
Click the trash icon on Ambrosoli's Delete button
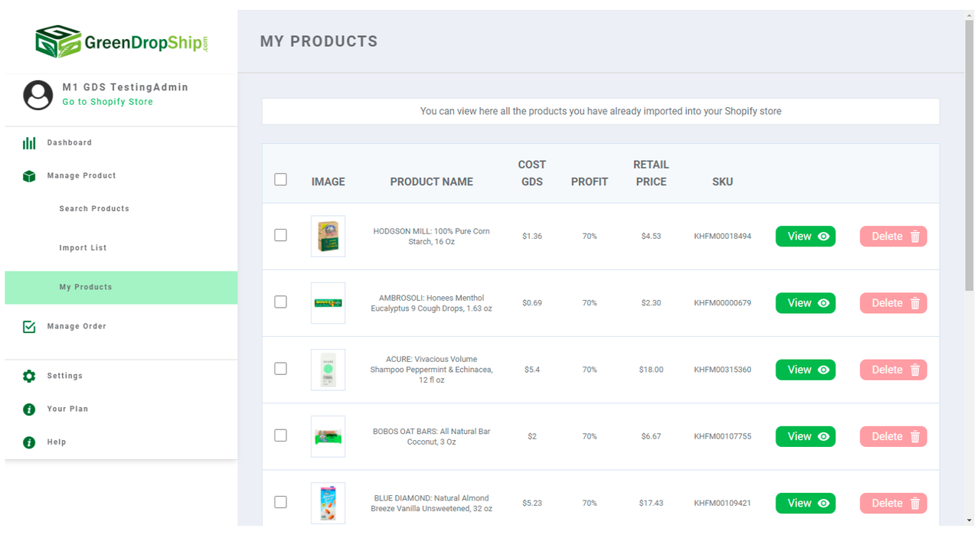916,302
